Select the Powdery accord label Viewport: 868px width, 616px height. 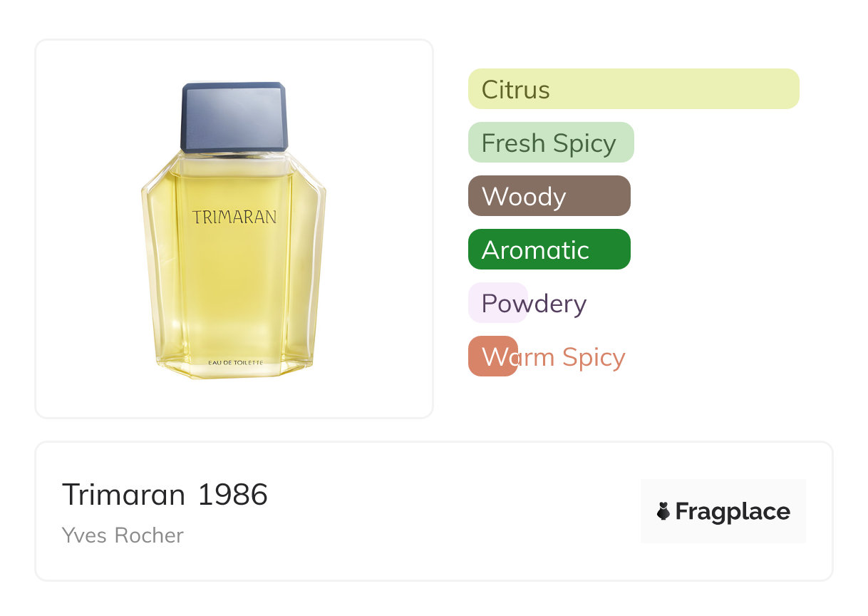534,304
